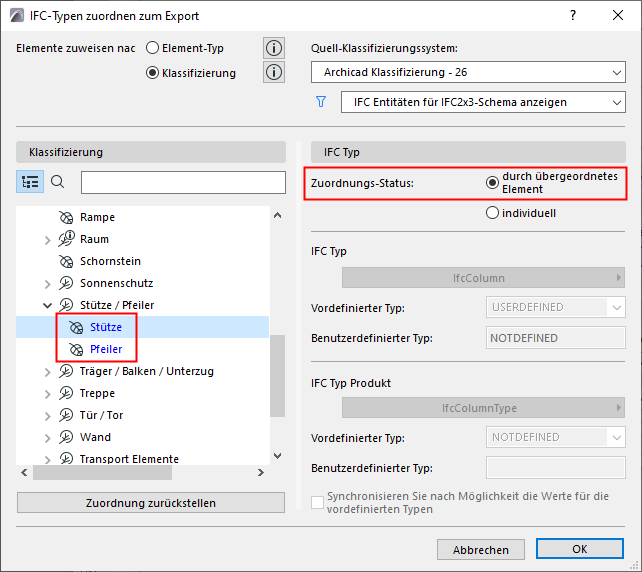Click the blue filter funnel icon
The image size is (642, 572).
coord(321,102)
